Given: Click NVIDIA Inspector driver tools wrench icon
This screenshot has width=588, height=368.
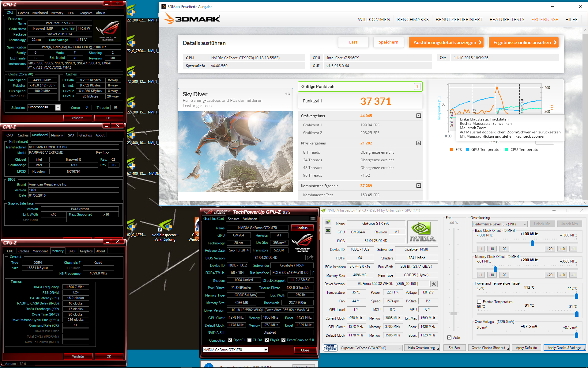Looking at the screenshot, I should 434,284.
